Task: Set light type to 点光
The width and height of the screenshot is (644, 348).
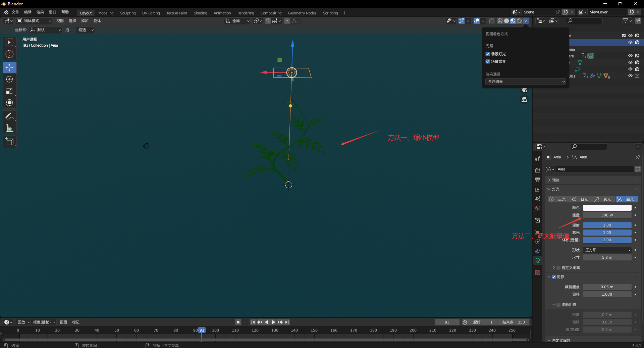Action: pyautogui.click(x=559, y=199)
